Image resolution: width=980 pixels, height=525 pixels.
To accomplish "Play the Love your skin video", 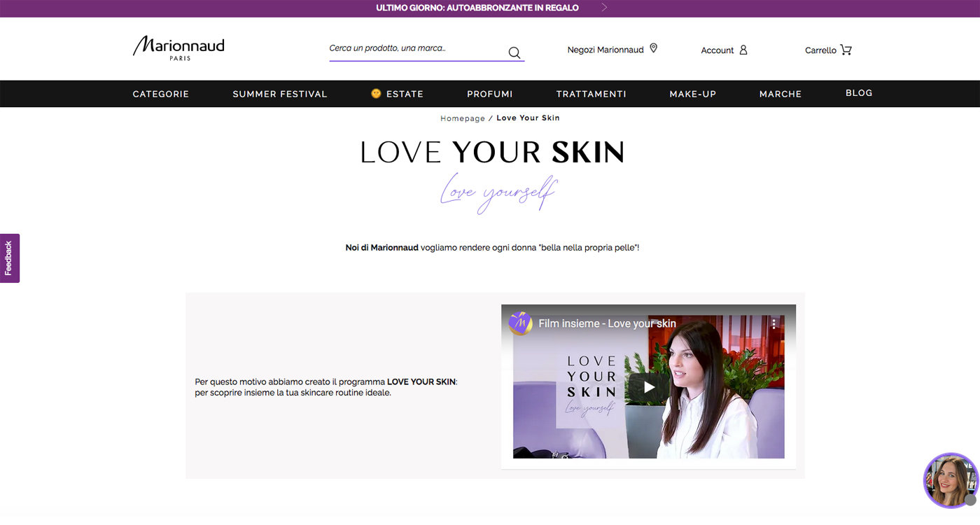I will tap(649, 387).
